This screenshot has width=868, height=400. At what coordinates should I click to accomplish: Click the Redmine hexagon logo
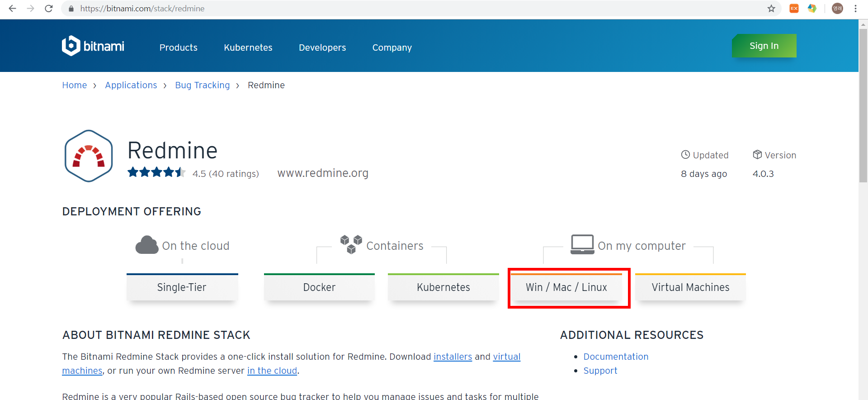tap(89, 156)
